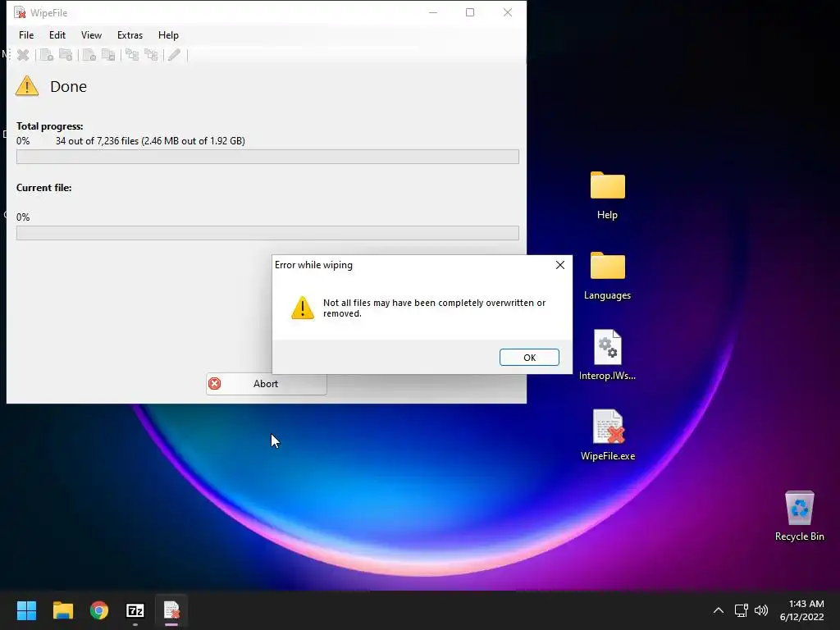840x630 pixels.
Task: Open the Edit menu
Action: pos(57,34)
